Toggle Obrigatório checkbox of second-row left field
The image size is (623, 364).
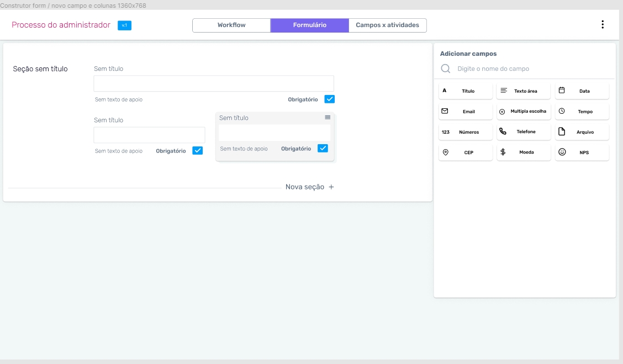tap(197, 151)
